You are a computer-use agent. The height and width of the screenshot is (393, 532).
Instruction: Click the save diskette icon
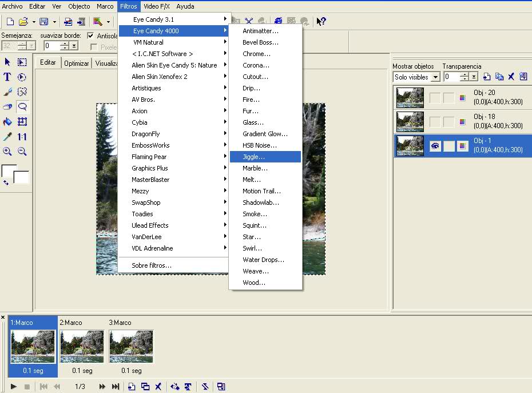[x=44, y=22]
